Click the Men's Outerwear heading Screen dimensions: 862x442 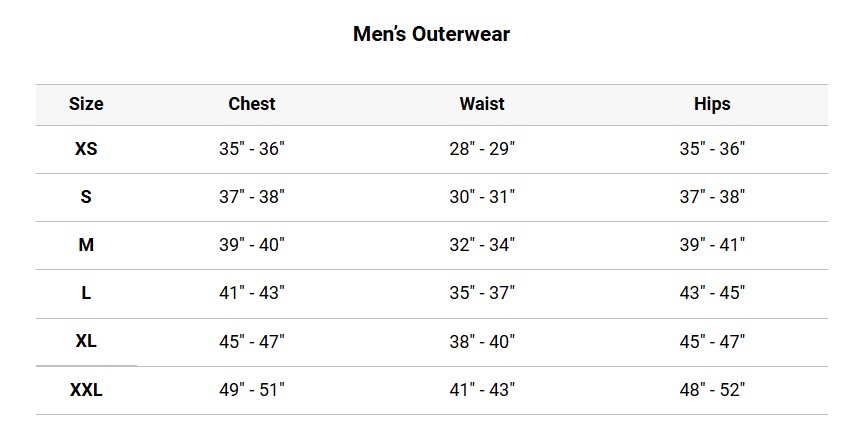431,34
